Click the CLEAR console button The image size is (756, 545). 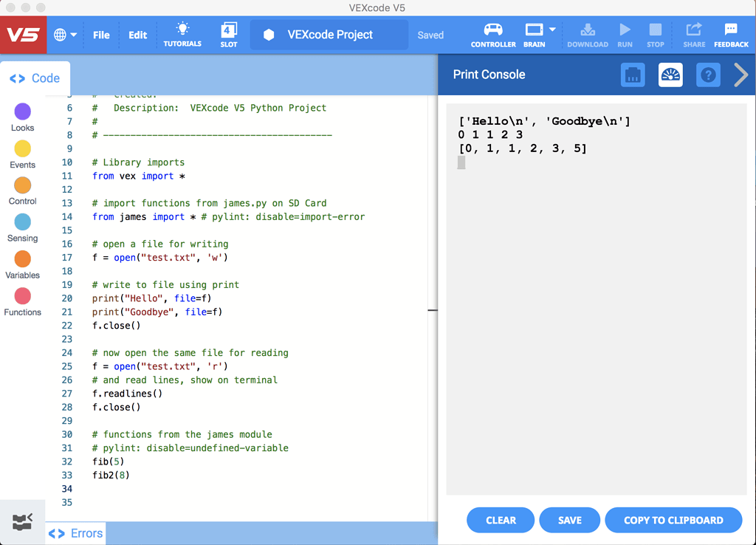point(501,520)
